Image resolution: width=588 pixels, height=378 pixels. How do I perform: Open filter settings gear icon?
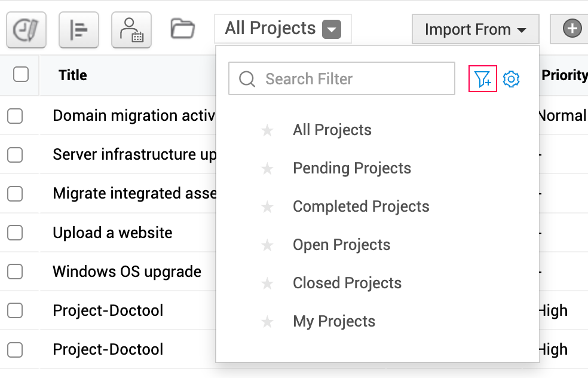click(511, 79)
